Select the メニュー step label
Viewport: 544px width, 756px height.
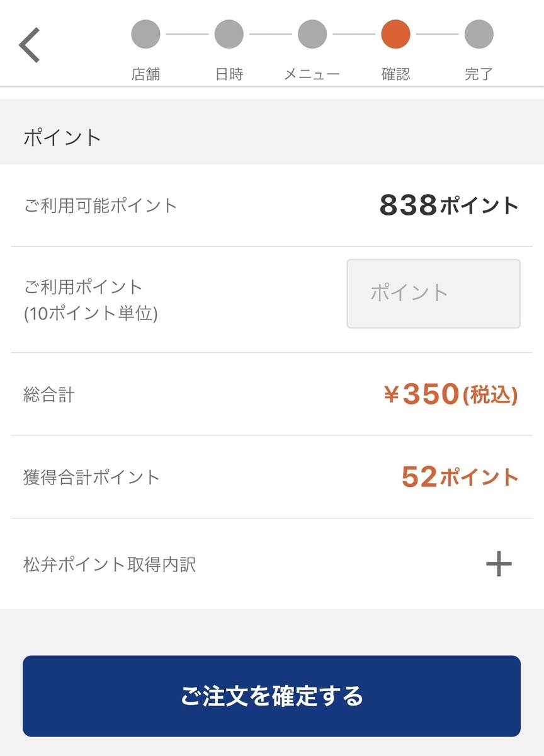[x=312, y=74]
